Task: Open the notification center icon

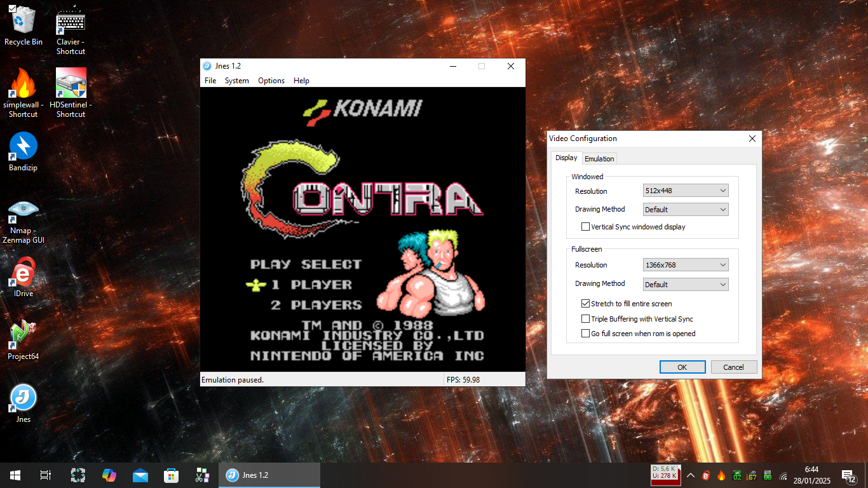Action: click(849, 475)
